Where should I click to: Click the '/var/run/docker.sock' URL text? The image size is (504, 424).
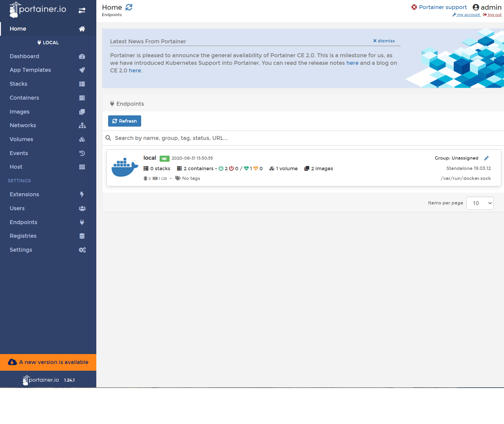466,178
